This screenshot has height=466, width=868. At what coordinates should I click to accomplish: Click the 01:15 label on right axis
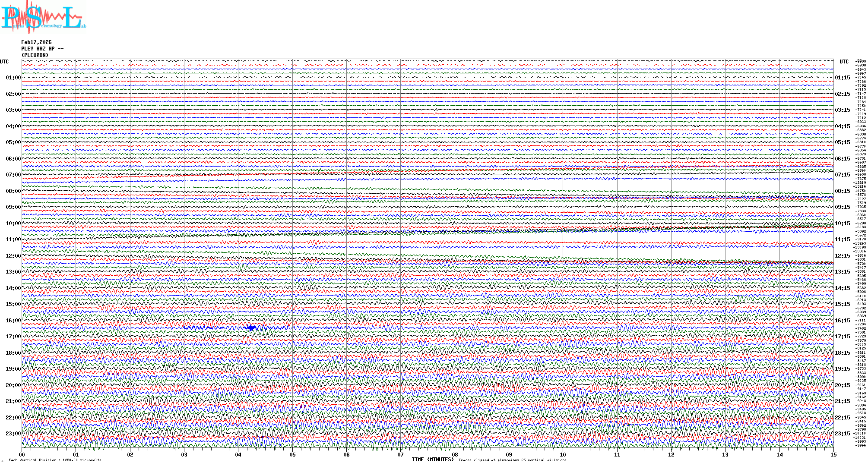pos(842,78)
